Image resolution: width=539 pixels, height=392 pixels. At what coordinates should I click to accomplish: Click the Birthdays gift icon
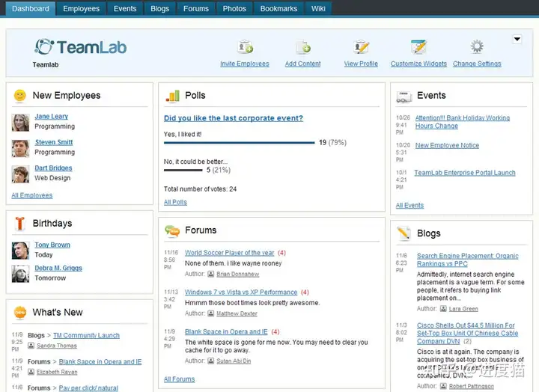click(x=20, y=224)
